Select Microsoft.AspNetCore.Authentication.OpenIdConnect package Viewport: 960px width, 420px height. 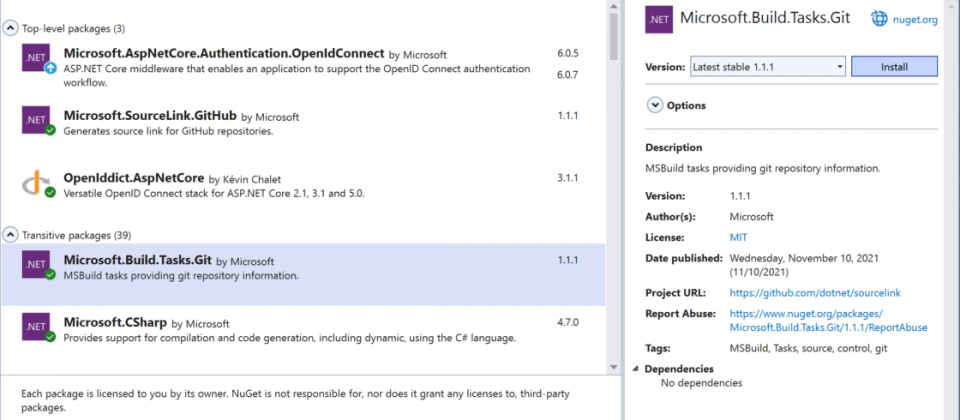click(x=303, y=66)
